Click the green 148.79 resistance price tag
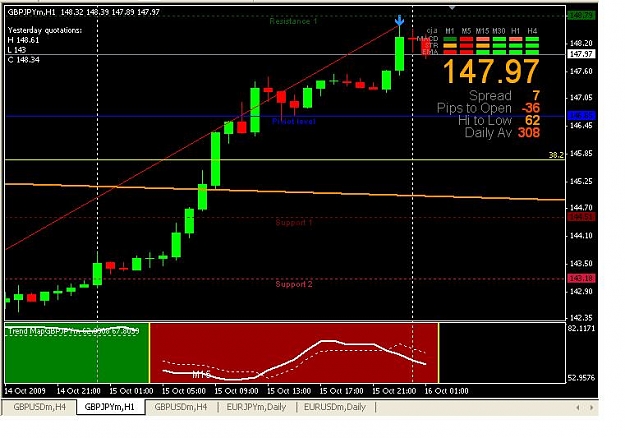Viewport: 625px width, 438px height. (581, 16)
